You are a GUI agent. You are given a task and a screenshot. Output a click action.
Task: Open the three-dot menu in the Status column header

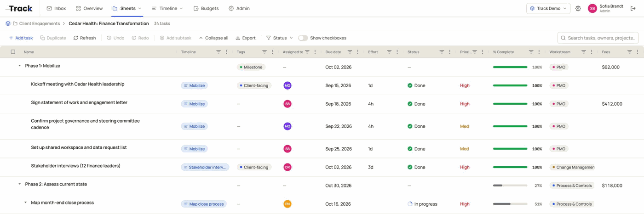click(450, 52)
